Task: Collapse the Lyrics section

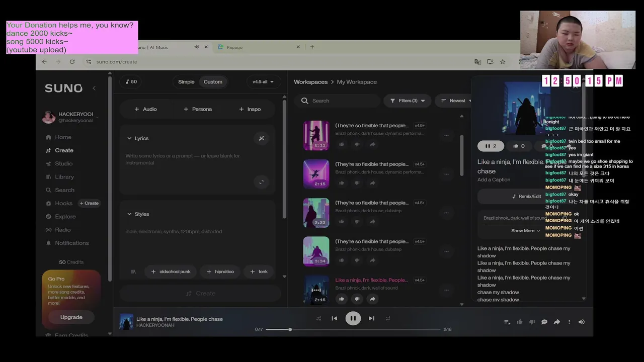Action: tap(129, 138)
